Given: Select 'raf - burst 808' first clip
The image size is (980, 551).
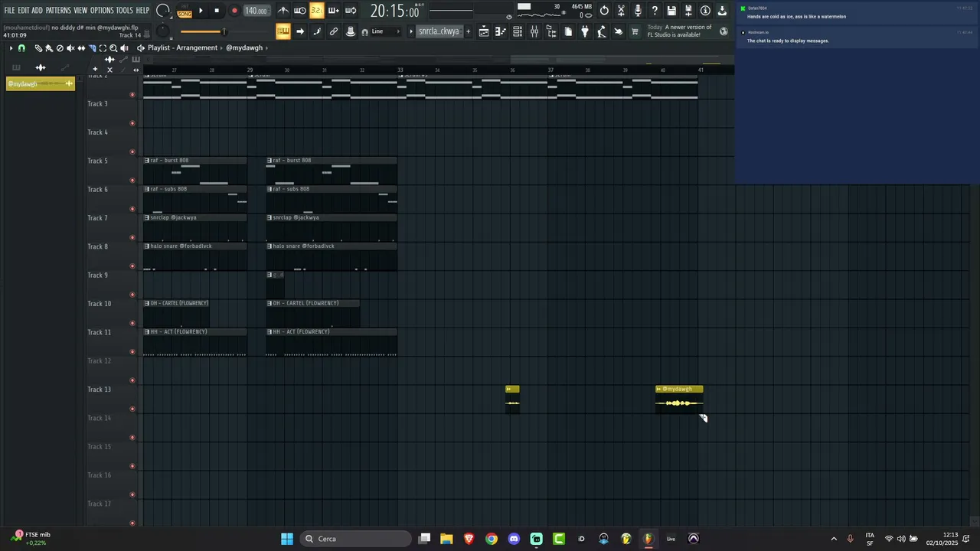Looking at the screenshot, I should [x=195, y=171].
